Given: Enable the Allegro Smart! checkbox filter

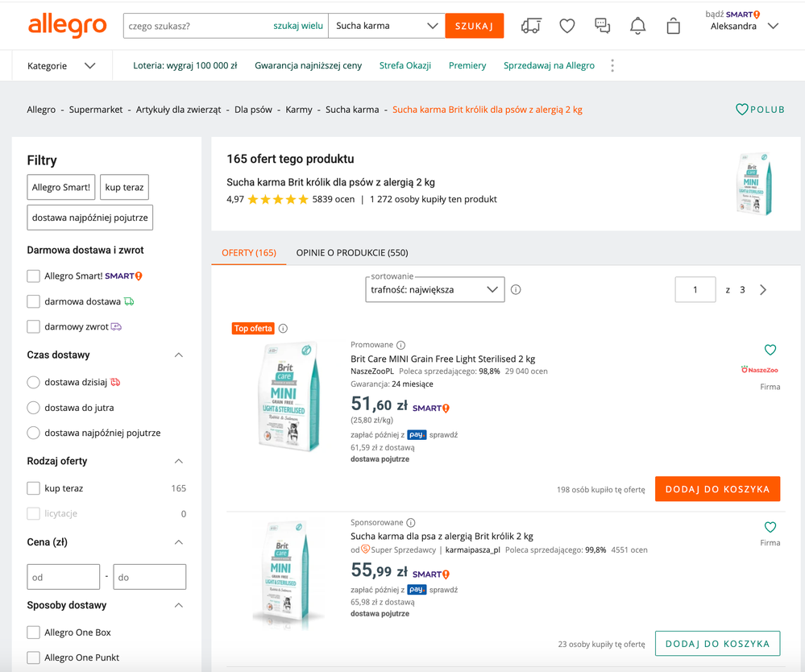Looking at the screenshot, I should coord(34,276).
